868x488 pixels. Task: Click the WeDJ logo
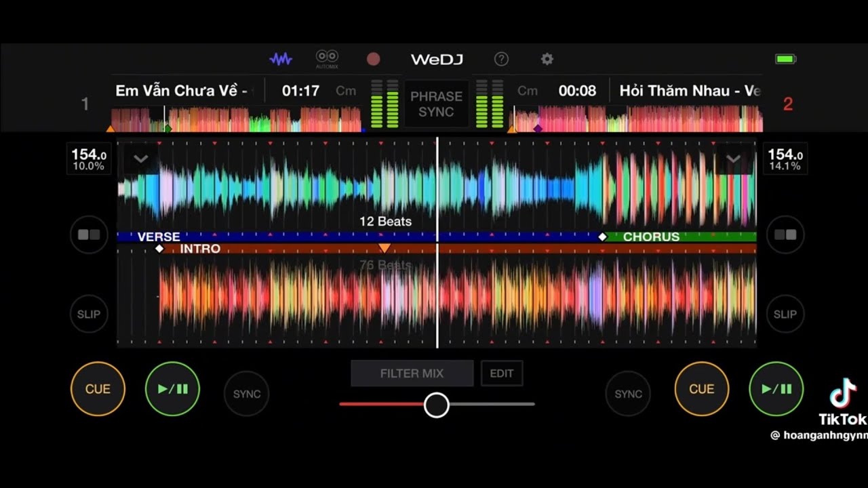click(437, 60)
